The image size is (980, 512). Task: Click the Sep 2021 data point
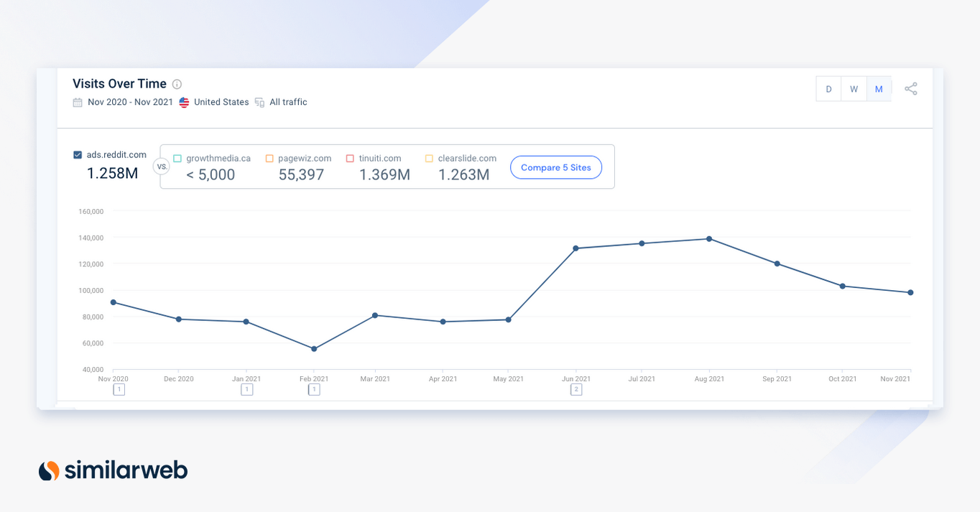(777, 264)
